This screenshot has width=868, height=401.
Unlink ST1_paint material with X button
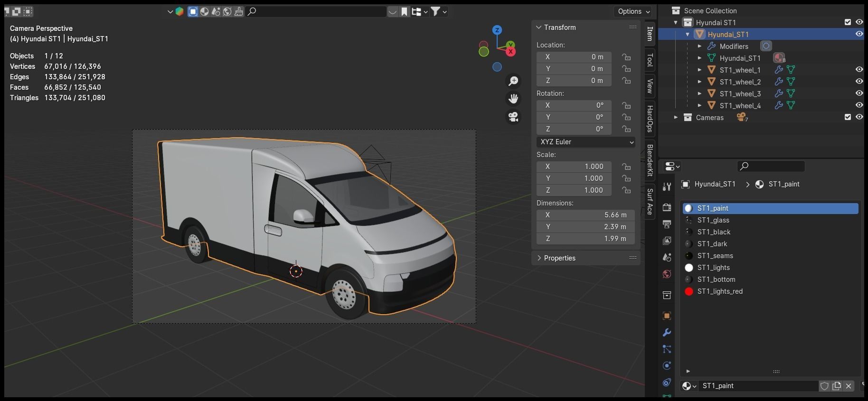pyautogui.click(x=849, y=386)
